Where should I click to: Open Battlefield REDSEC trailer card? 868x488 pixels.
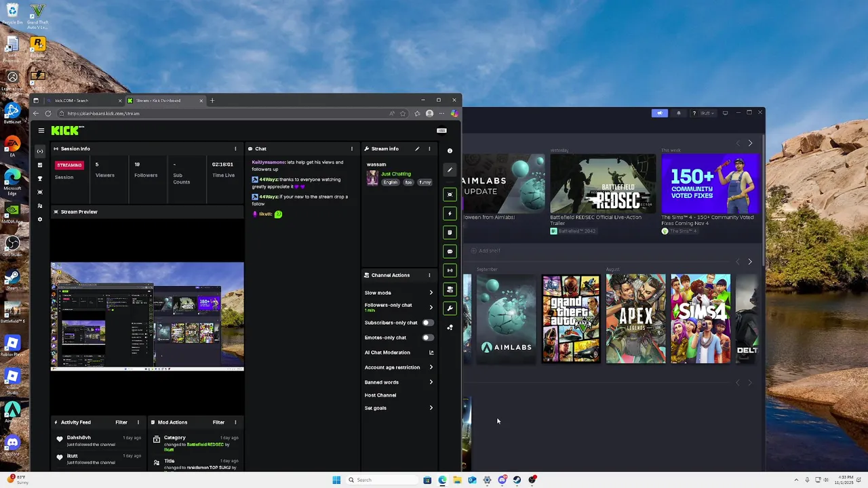point(603,194)
